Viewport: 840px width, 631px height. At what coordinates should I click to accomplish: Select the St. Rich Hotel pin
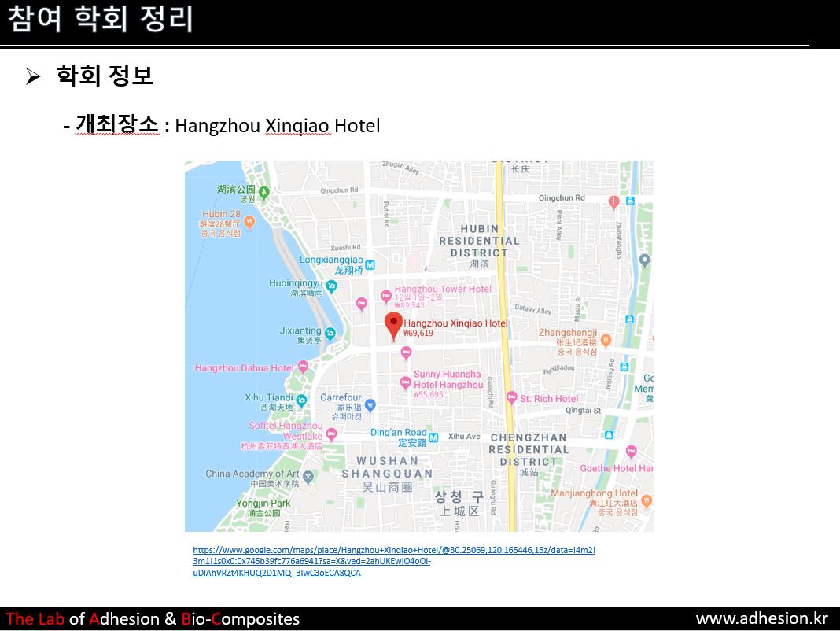pos(511,398)
